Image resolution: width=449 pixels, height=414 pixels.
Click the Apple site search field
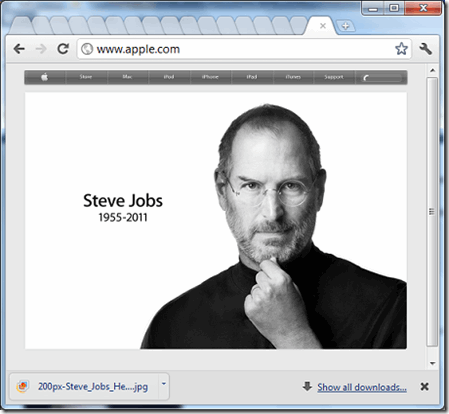click(x=381, y=78)
